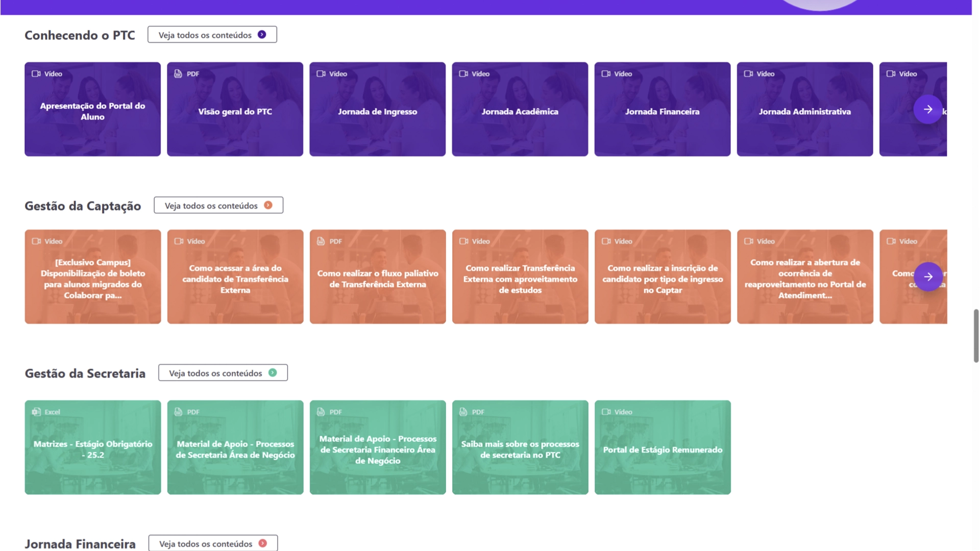Screen dimensions: 980x551
Task: Open the Apresentação do Portal do Aluno video card
Action: (x=92, y=109)
